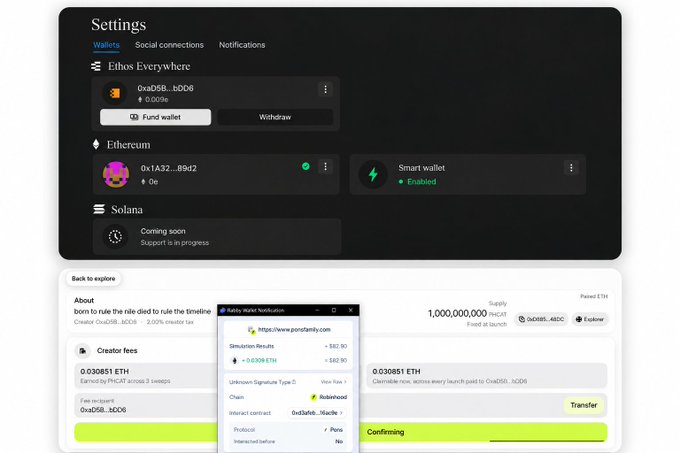Click the Smart wallet lightning bolt icon
The width and height of the screenshot is (680, 453).
point(373,174)
